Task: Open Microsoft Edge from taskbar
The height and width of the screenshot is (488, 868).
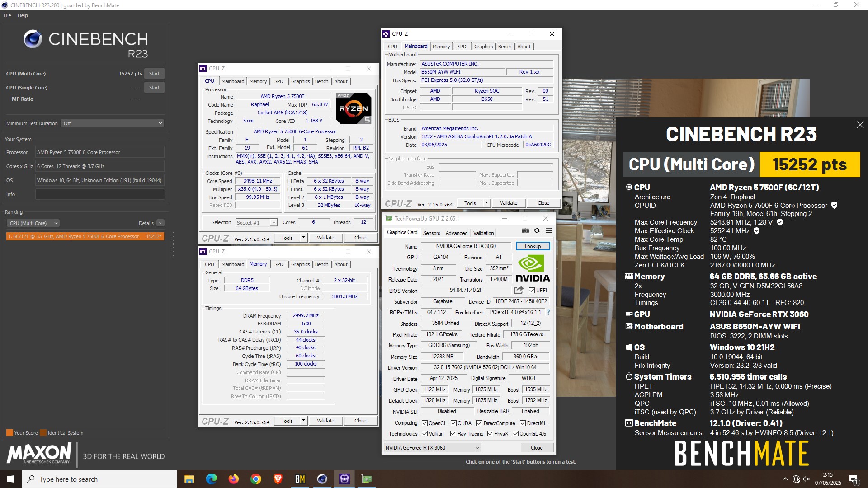Action: tap(212, 479)
